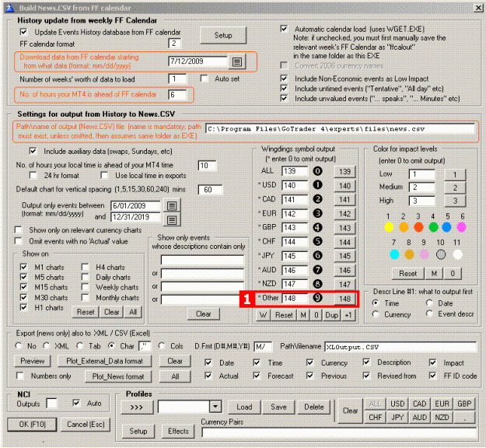This screenshot has width=486, height=448.
Task: Toggle Include Non-Economic events as Low Impact
Action: [x=284, y=79]
